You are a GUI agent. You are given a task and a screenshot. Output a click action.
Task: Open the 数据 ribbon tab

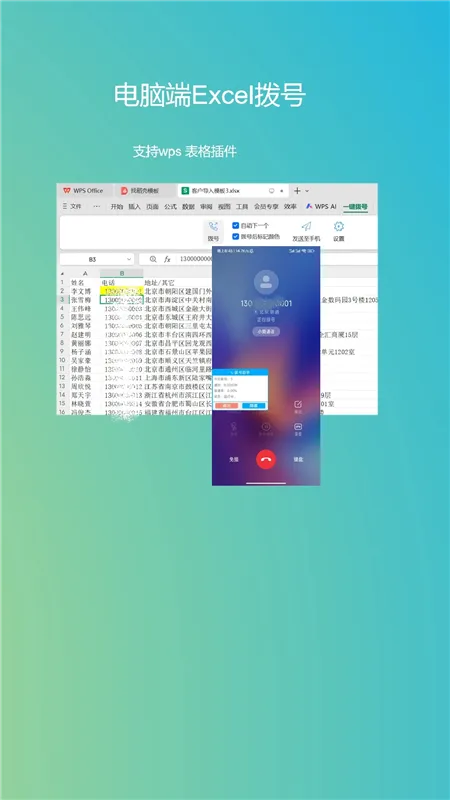click(x=188, y=207)
